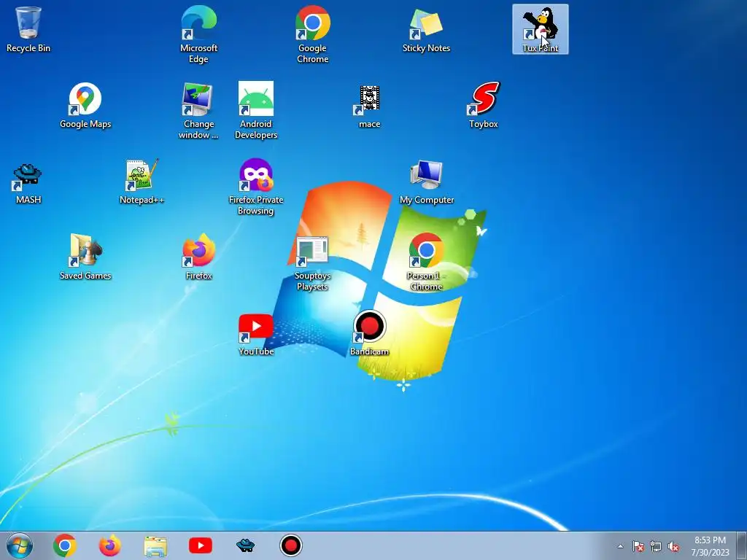Select the Person 1 - Chrome shortcut
The height and width of the screenshot is (560, 747).
point(426,262)
